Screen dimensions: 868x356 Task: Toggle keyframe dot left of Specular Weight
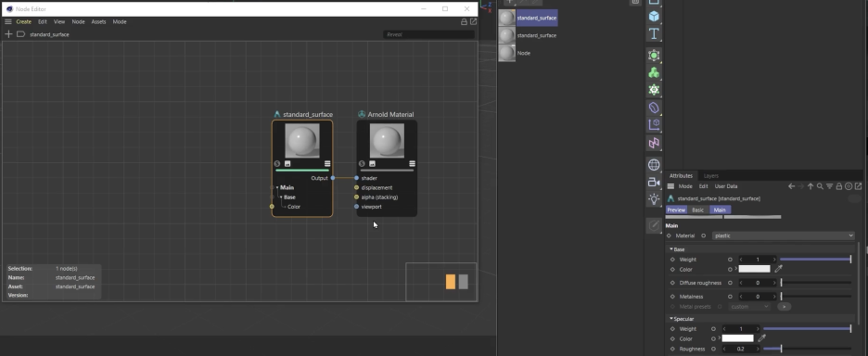pos(672,329)
